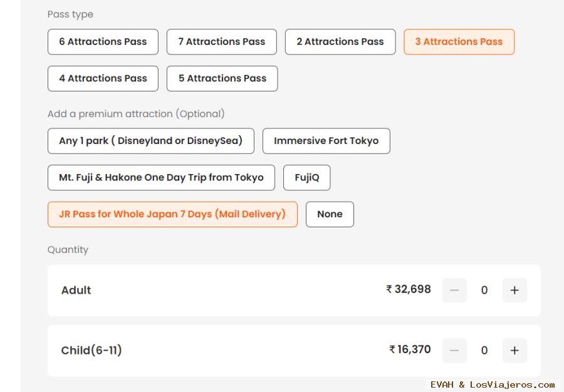Click the Adult quantity label

tap(76, 290)
